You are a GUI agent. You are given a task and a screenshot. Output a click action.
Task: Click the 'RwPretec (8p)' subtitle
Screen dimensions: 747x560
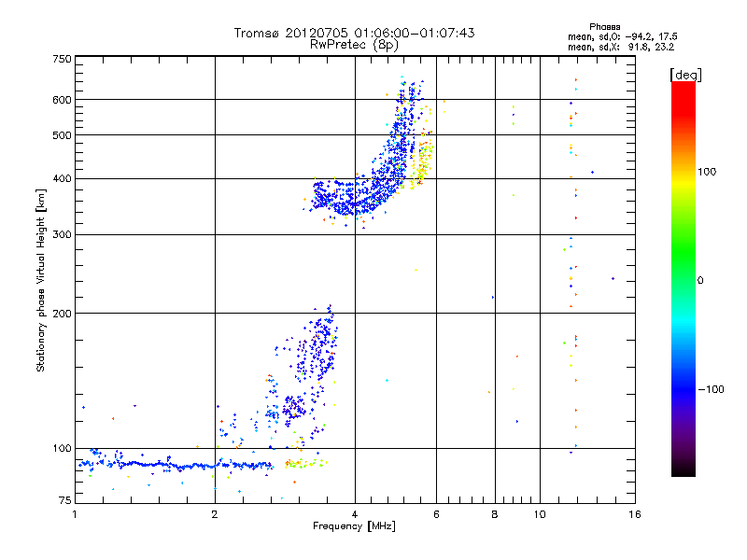point(354,45)
